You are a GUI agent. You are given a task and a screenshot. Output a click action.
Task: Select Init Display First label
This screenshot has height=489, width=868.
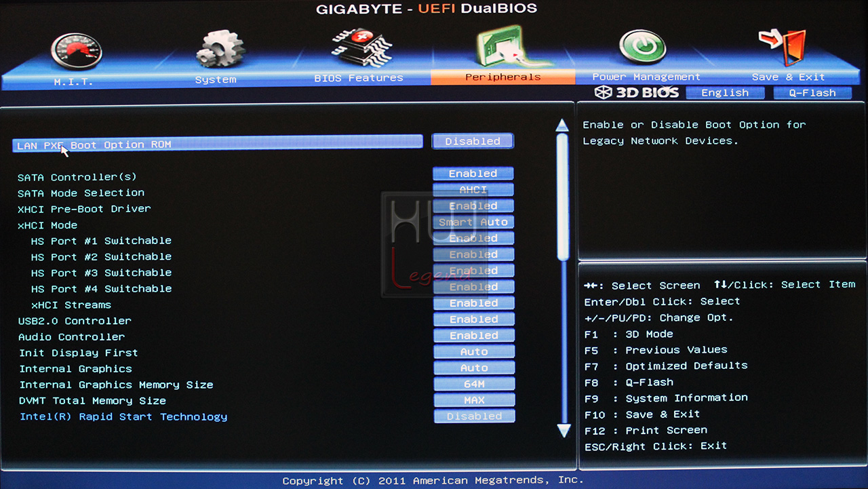79,353
